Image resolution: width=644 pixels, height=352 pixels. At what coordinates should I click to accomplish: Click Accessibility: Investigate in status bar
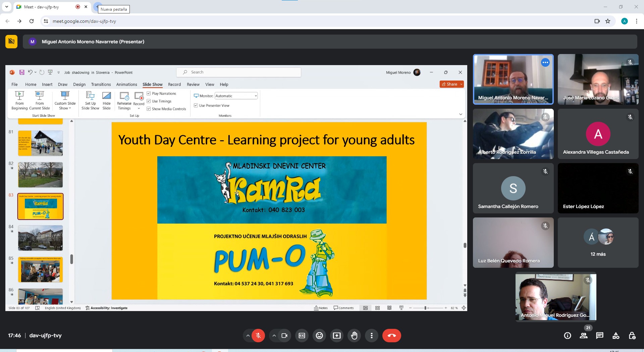pos(107,308)
